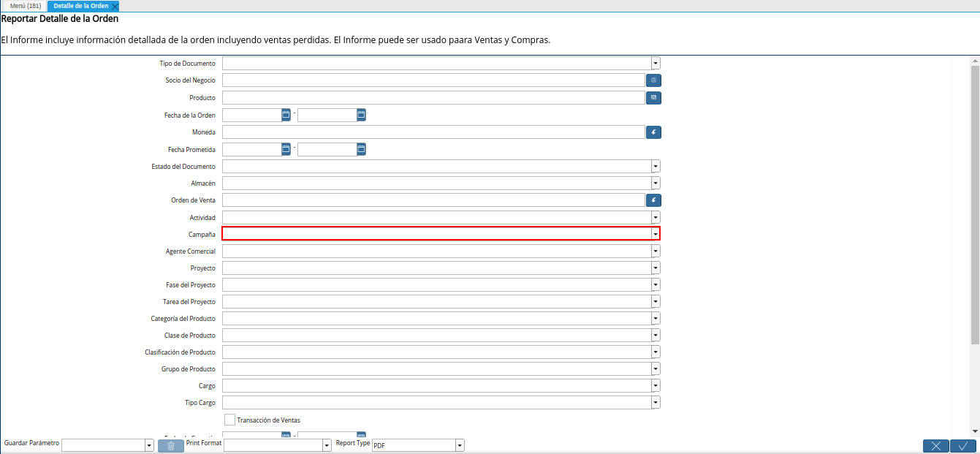This screenshot has height=454, width=980.
Task: Change Report Type PDF dropdown
Action: 460,446
